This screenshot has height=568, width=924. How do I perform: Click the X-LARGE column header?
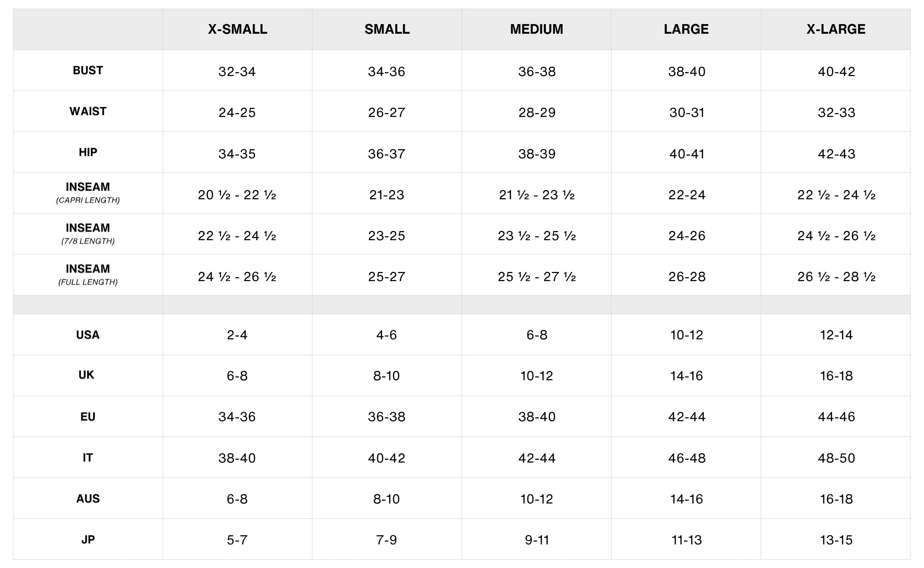(835, 29)
